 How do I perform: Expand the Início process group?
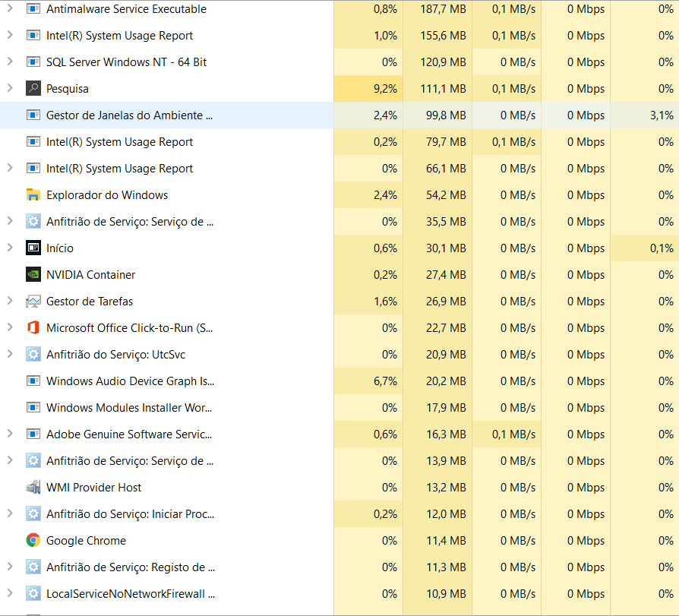(x=10, y=248)
